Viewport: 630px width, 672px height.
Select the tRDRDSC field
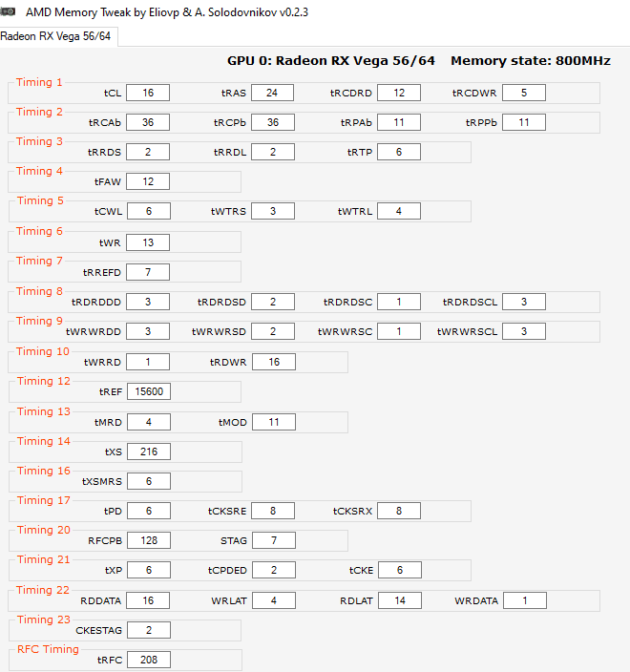(x=399, y=302)
